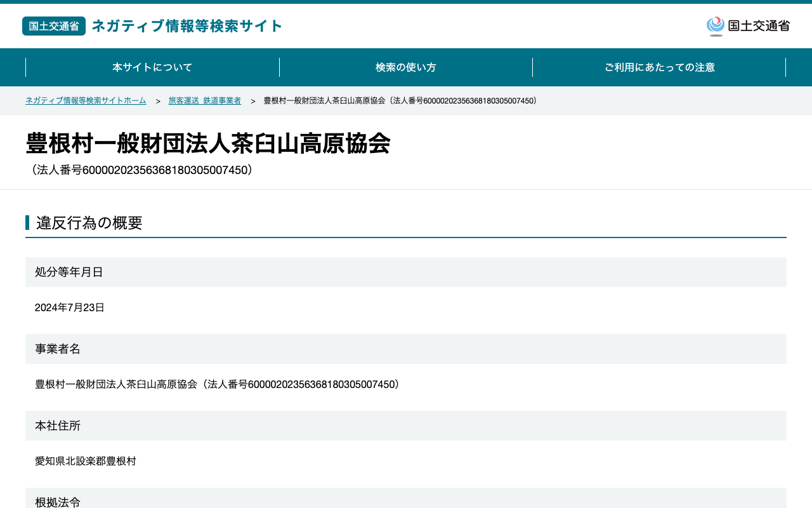
Task: Click the 違反行為の概要 section heading
Action: pyautogui.click(x=89, y=223)
